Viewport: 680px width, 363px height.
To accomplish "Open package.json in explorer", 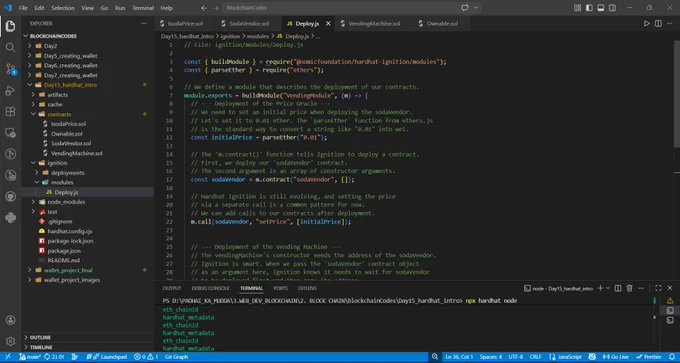I will tap(64, 251).
